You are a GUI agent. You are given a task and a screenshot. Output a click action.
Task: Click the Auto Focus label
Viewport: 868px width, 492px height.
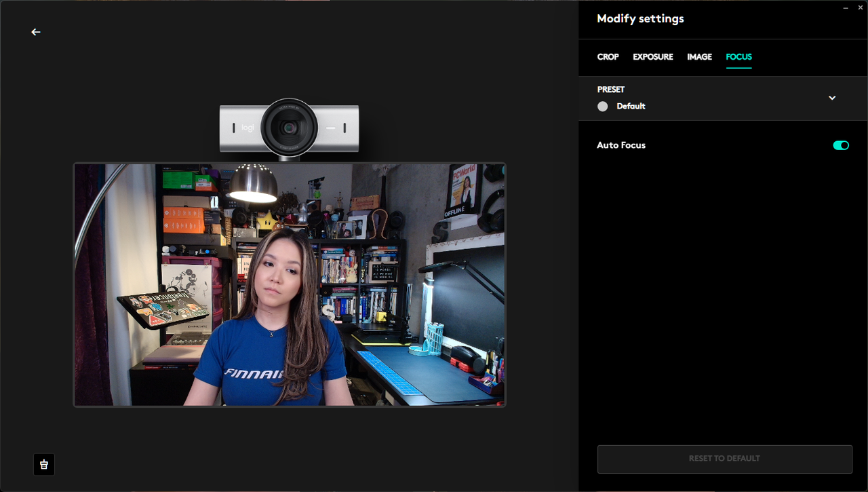[621, 145]
